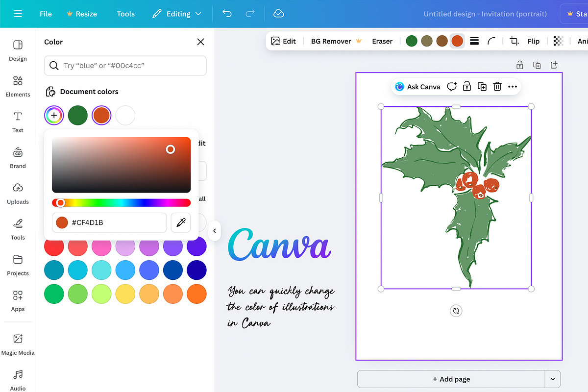Collapse the side panel with arrow
Screen dimensions: 588x392
pyautogui.click(x=214, y=230)
